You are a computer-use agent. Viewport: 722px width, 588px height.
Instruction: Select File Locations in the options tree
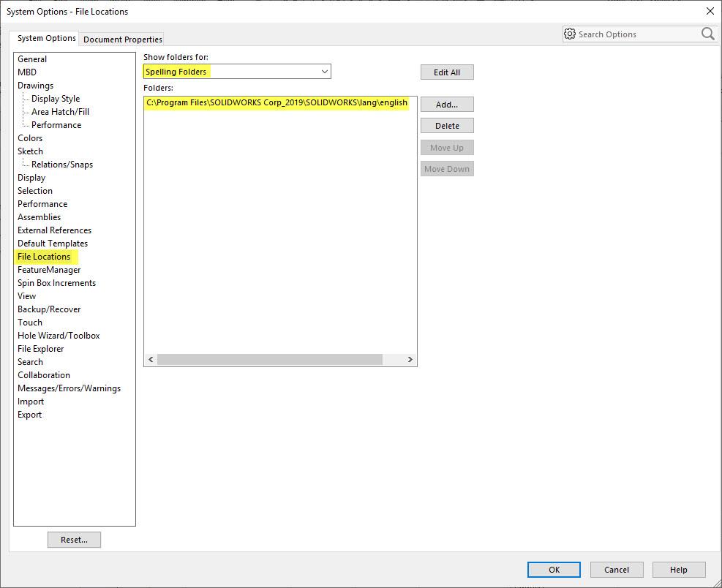click(x=45, y=256)
